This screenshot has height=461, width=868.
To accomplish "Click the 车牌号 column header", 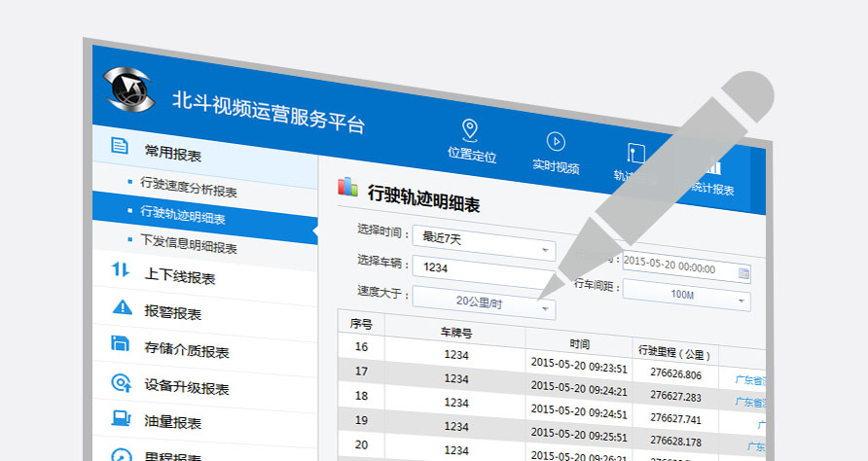I will point(455,334).
